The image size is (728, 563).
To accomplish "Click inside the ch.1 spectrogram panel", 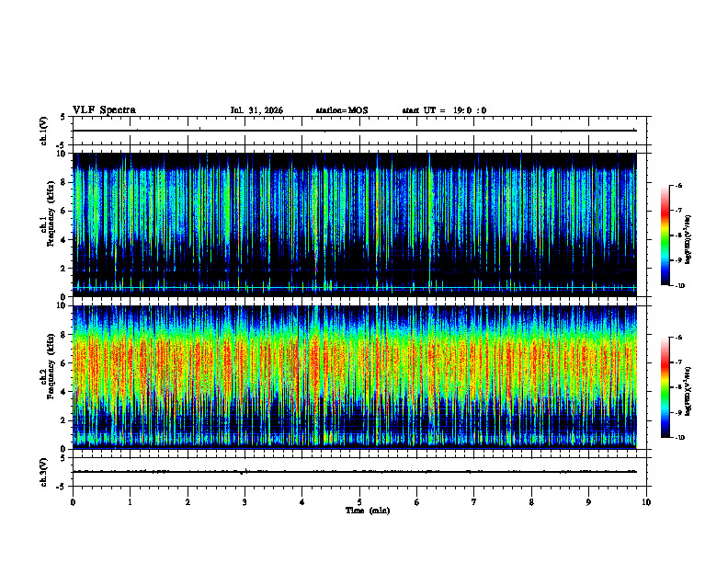I will [354, 224].
